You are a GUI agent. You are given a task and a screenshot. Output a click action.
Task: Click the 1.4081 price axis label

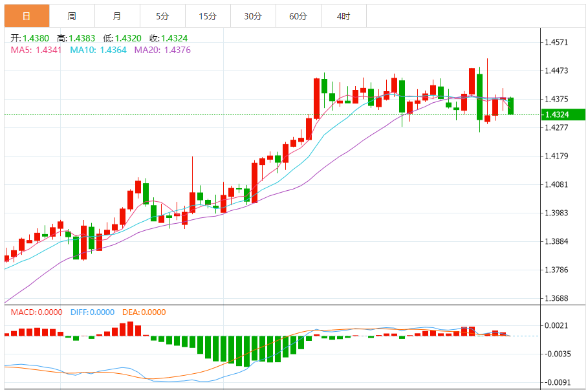coord(556,184)
